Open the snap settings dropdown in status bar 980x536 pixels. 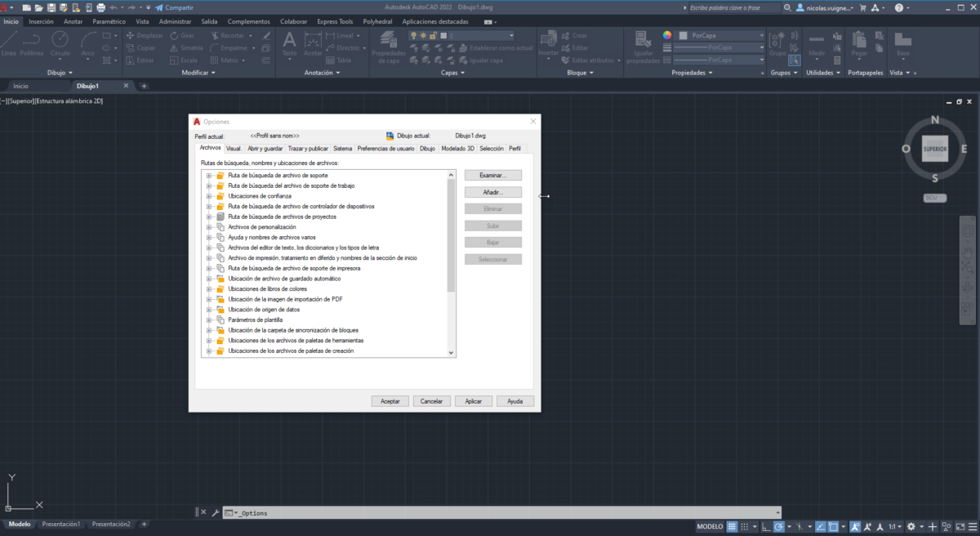coord(754,526)
